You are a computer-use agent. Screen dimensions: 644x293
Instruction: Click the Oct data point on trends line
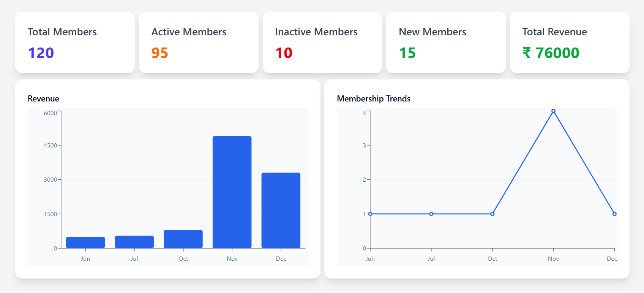pyautogui.click(x=492, y=214)
